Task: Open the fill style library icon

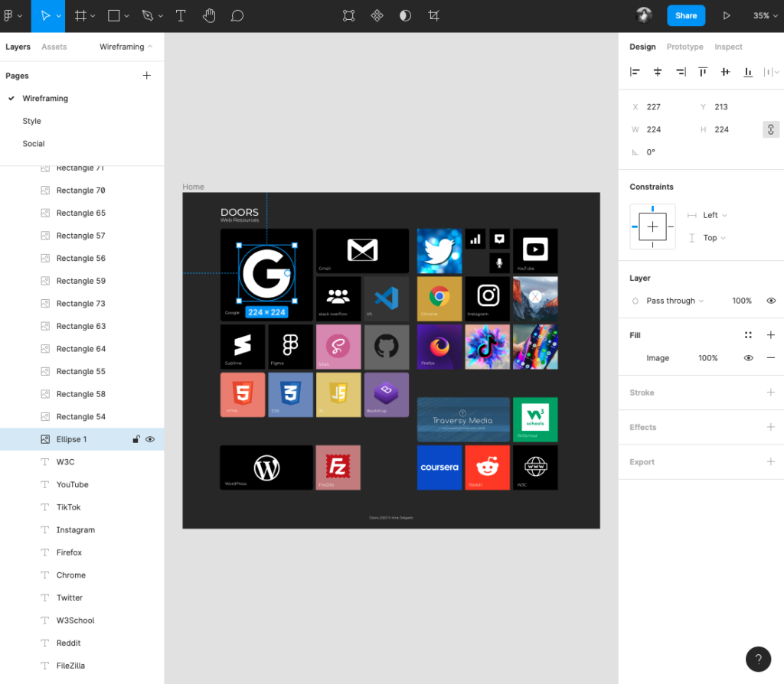Action: point(748,335)
